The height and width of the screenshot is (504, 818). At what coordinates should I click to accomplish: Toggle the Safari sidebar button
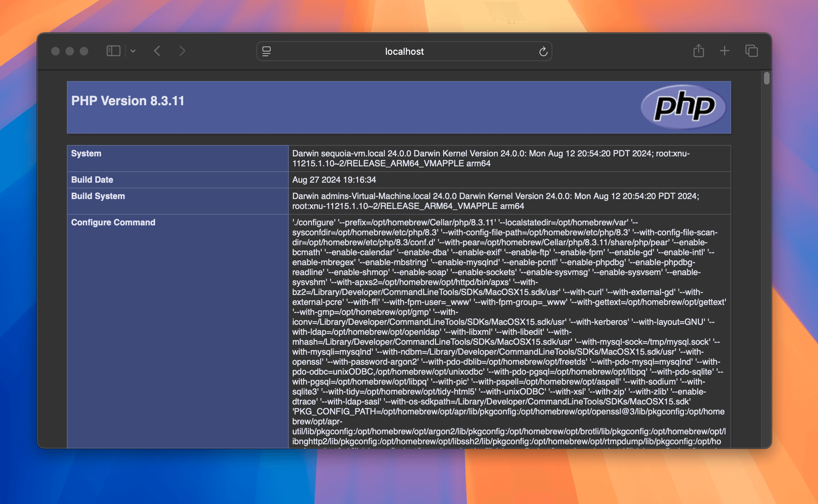[113, 51]
